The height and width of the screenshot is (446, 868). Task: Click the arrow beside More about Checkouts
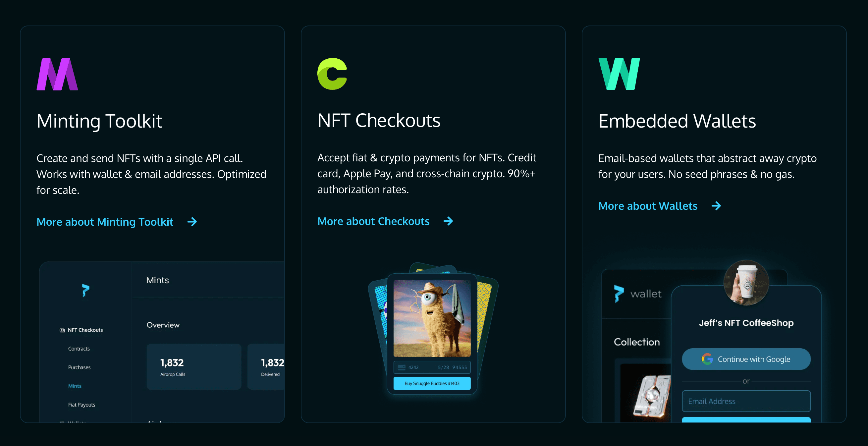pyautogui.click(x=448, y=221)
